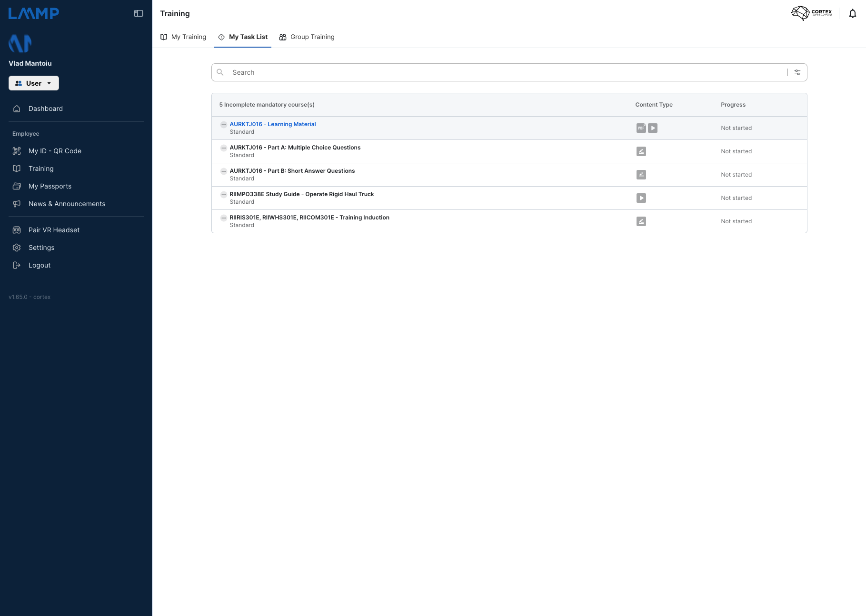
Task: Open search filter options icon
Action: (797, 72)
